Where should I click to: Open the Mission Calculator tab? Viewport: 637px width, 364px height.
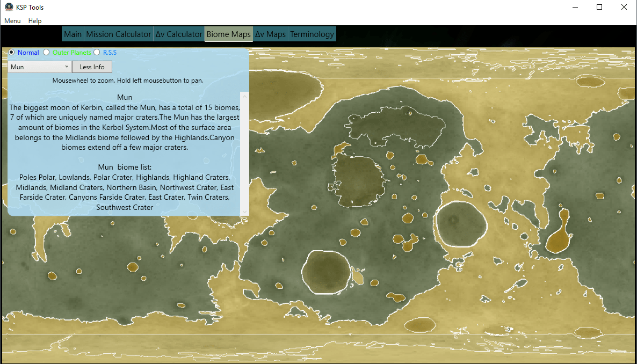(118, 33)
